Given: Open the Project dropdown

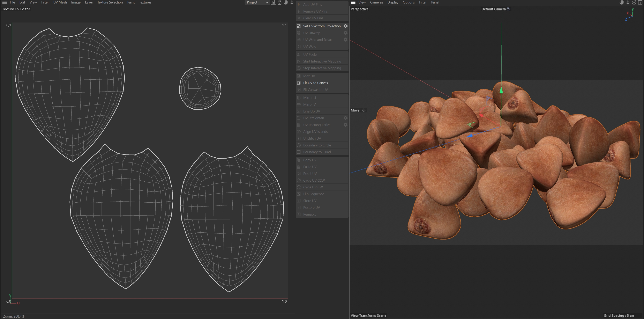Looking at the screenshot, I should tap(257, 2).
